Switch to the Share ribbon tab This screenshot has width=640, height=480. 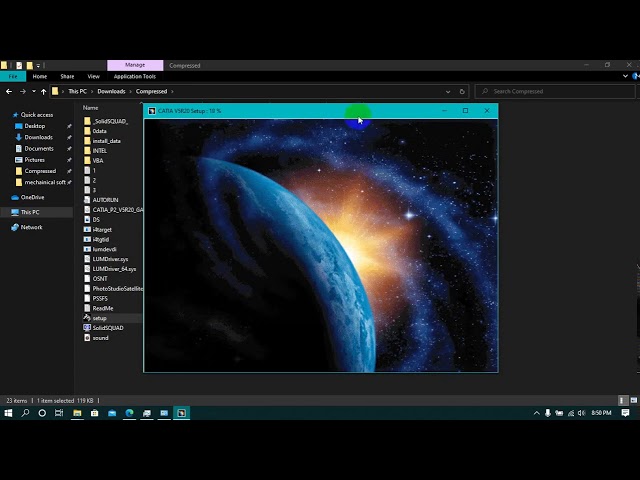67,76
